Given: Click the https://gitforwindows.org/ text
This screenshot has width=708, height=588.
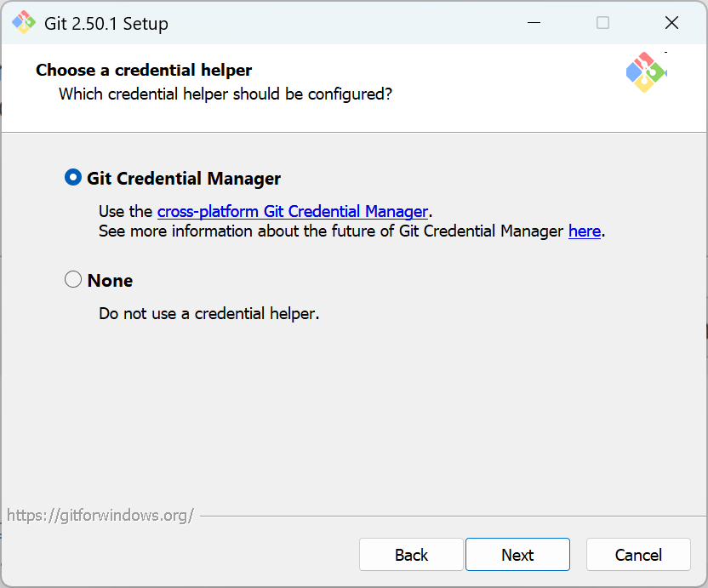Looking at the screenshot, I should tap(100, 516).
